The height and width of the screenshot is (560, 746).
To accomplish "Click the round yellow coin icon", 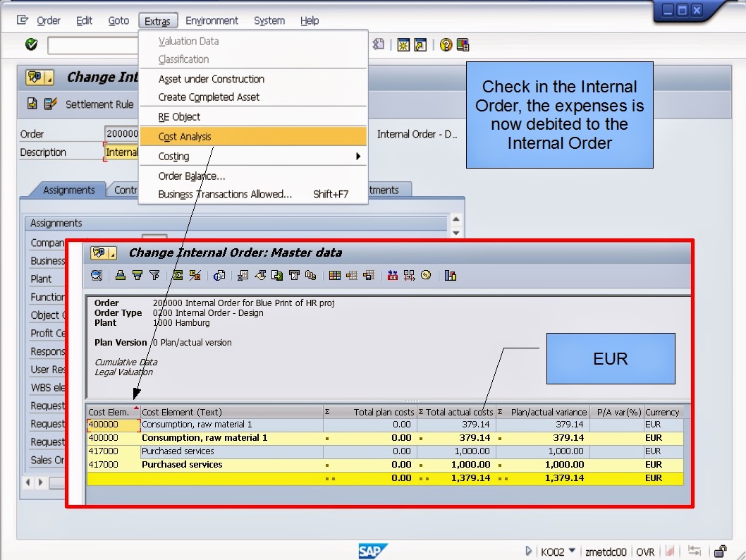I will [x=426, y=275].
